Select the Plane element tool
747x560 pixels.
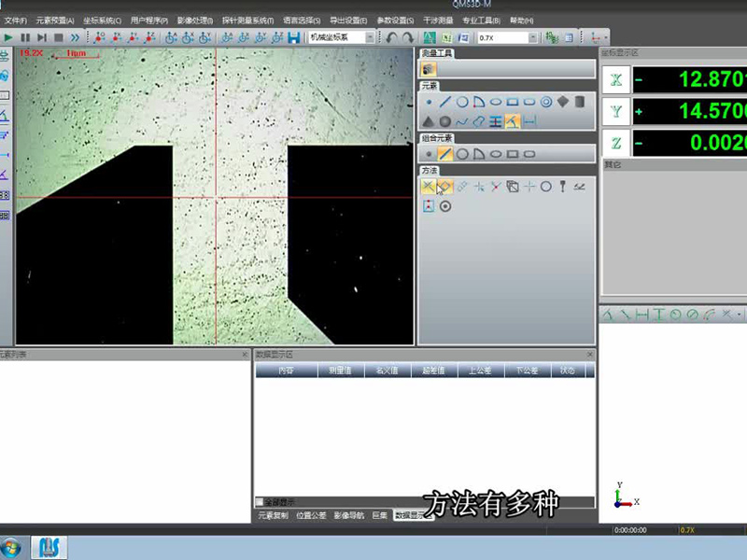coord(563,102)
